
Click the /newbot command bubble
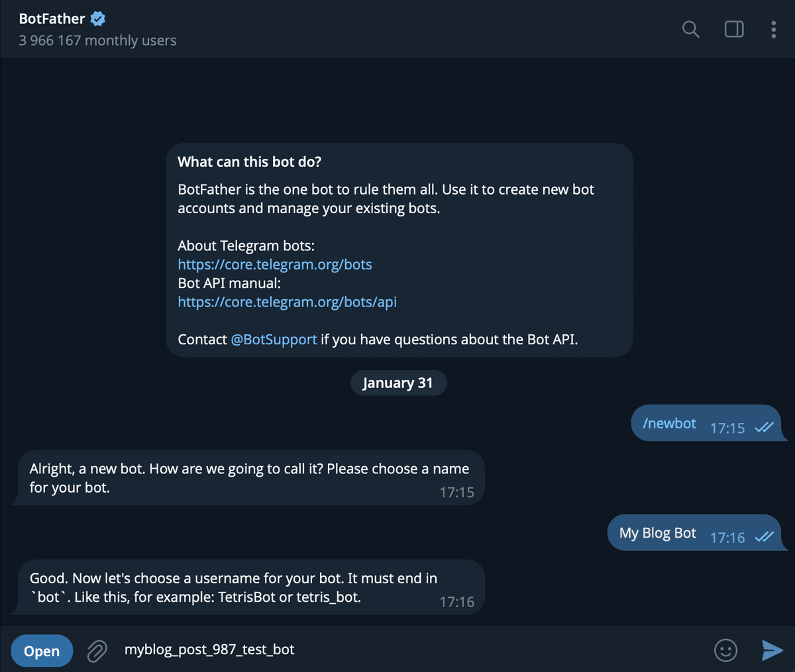[x=669, y=423]
